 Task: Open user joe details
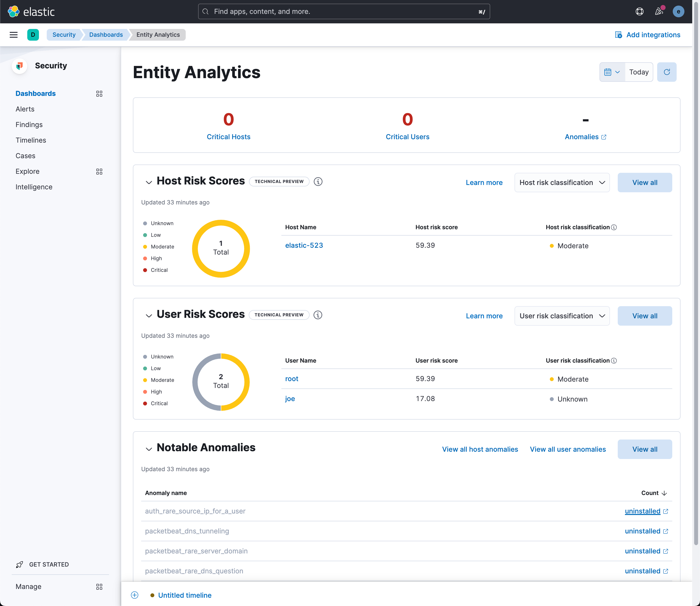coord(290,399)
